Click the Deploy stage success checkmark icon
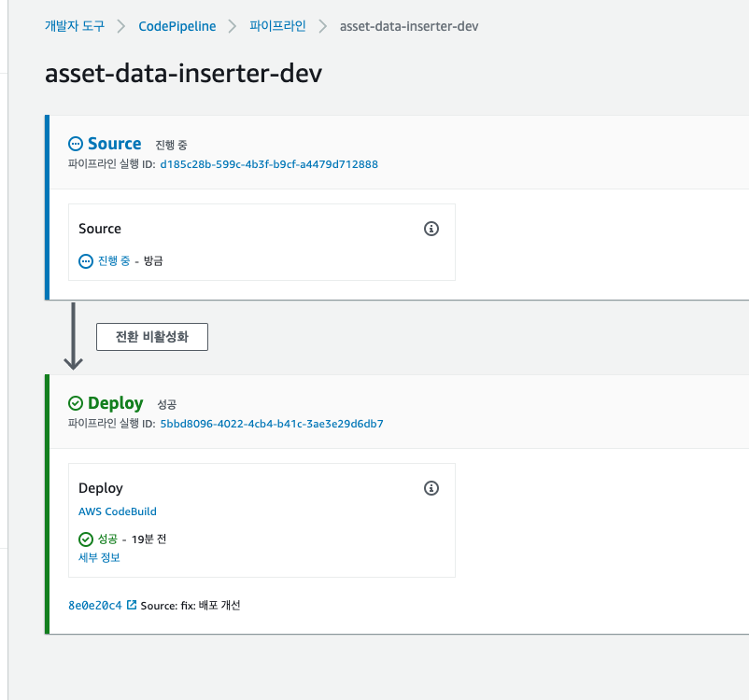This screenshot has height=700, width=749. [76, 403]
